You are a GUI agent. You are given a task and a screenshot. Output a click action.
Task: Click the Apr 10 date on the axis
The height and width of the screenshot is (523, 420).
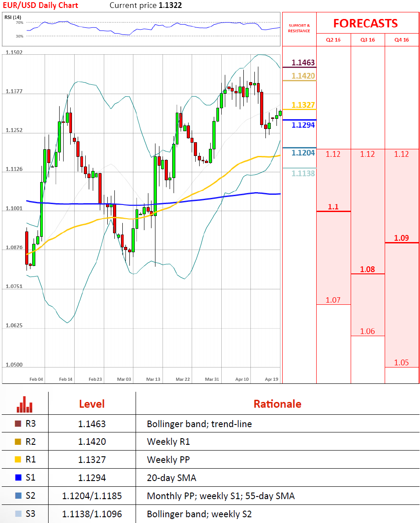(242, 379)
